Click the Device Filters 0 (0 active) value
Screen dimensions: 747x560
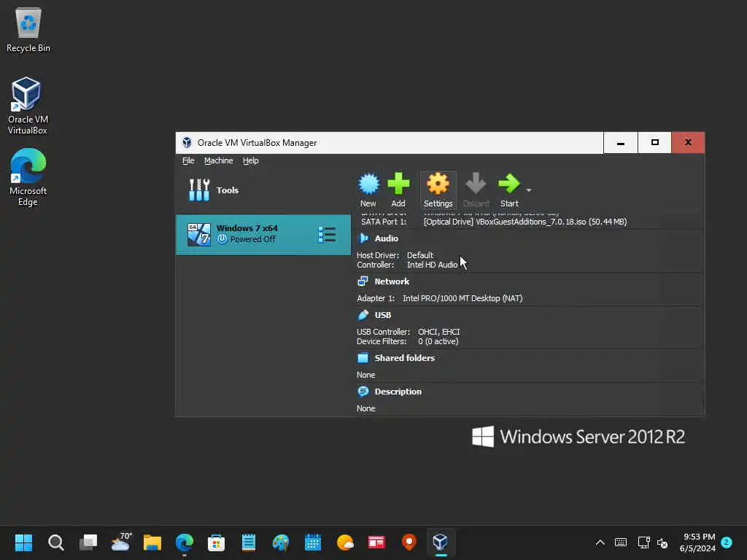pyautogui.click(x=438, y=341)
